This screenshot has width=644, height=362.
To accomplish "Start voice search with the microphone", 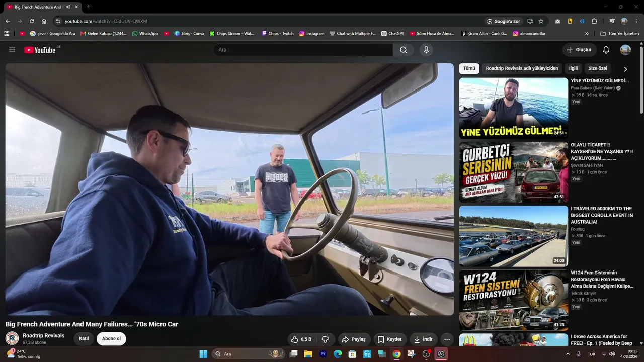I will tap(426, 50).
